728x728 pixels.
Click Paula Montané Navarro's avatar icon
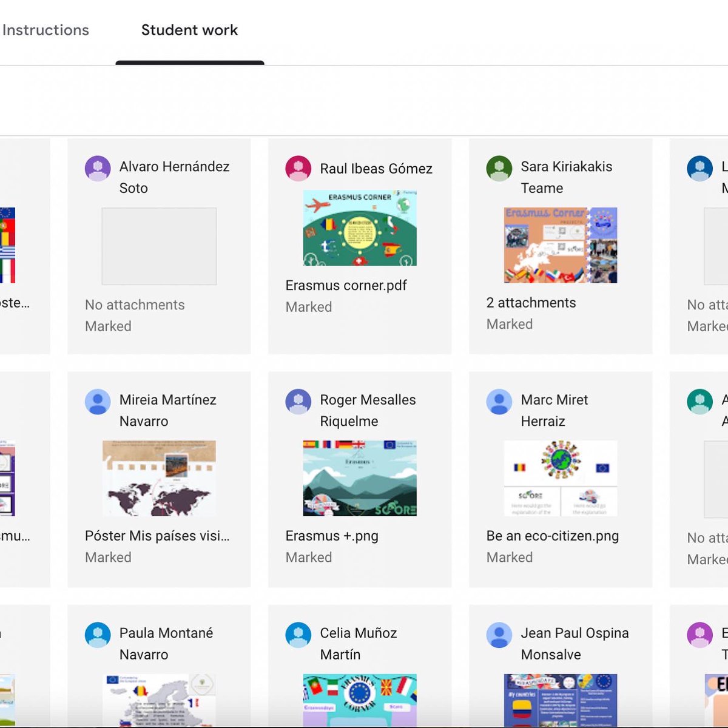point(98,635)
